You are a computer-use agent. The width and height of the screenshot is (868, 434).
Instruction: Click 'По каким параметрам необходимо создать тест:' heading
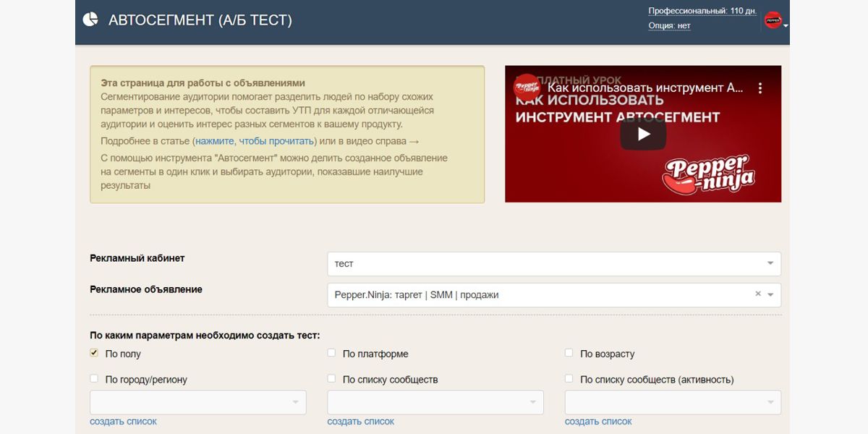(x=205, y=336)
